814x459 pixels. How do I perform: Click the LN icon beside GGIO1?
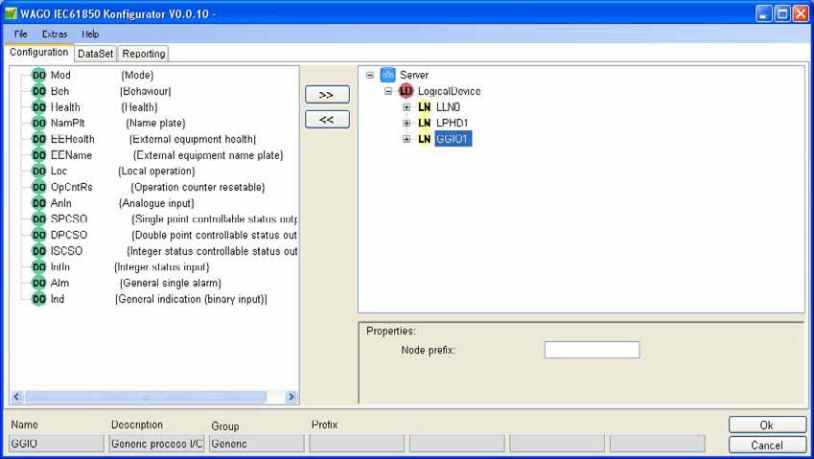(424, 139)
